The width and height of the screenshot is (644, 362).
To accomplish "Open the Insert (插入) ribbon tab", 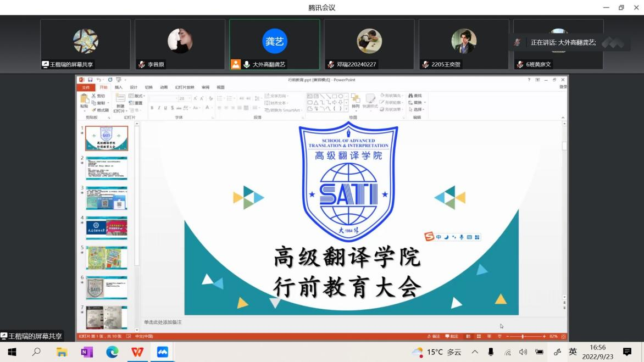I will (x=119, y=87).
